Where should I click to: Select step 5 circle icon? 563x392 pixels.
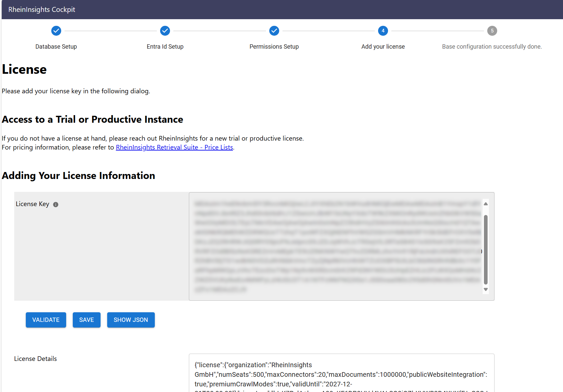click(492, 31)
